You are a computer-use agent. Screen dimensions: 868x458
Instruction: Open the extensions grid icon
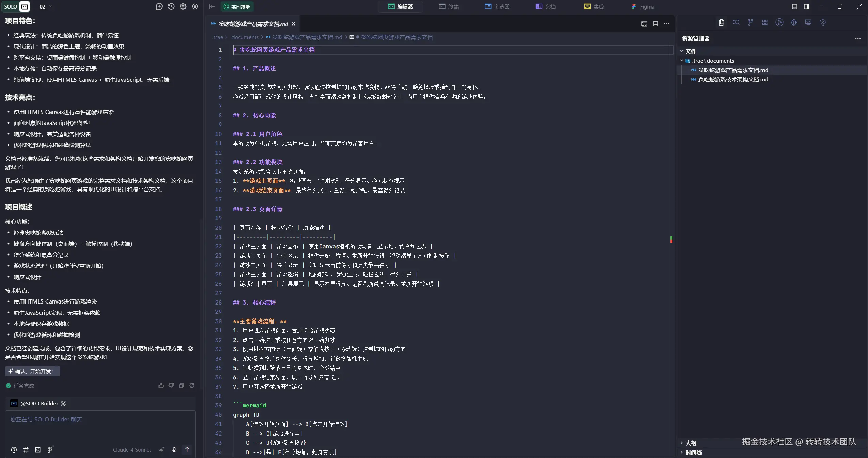point(765,22)
